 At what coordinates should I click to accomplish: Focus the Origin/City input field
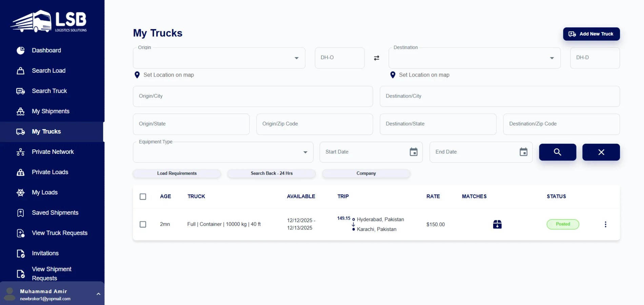pos(253,96)
